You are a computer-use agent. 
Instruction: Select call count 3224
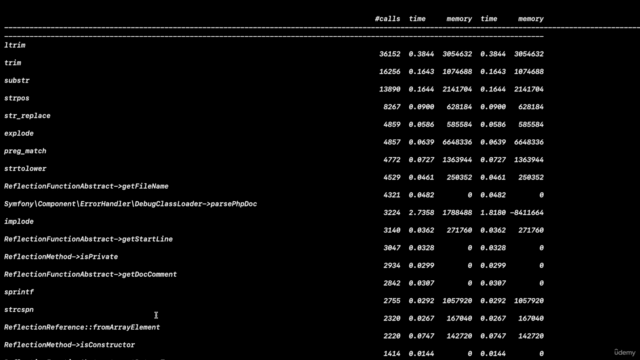click(x=392, y=213)
